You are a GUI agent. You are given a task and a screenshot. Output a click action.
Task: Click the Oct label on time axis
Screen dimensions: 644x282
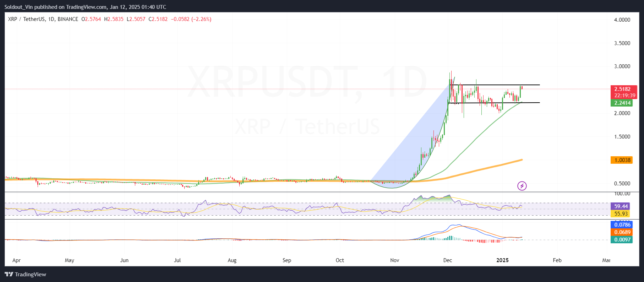coord(340,260)
